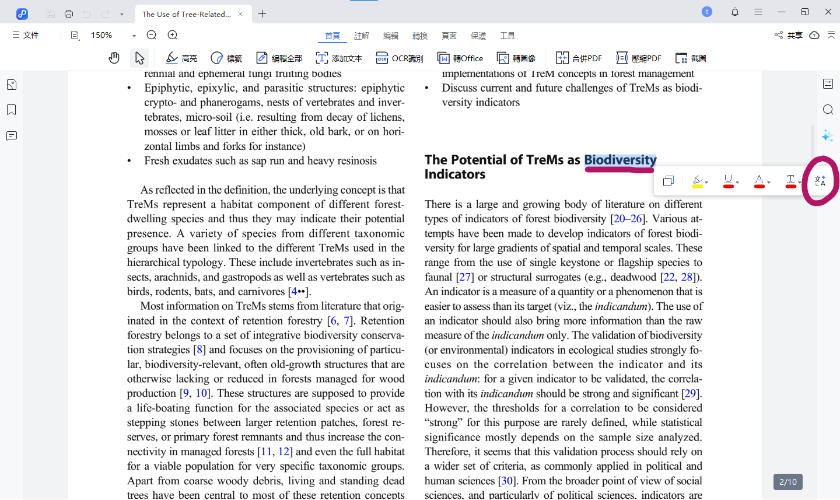Click the 压缩PDF compress button

(639, 58)
